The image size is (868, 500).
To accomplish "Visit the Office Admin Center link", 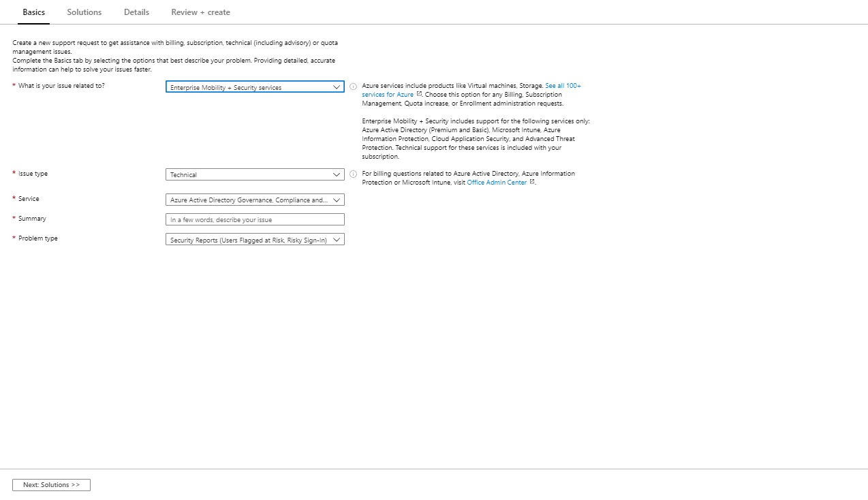I will point(497,183).
